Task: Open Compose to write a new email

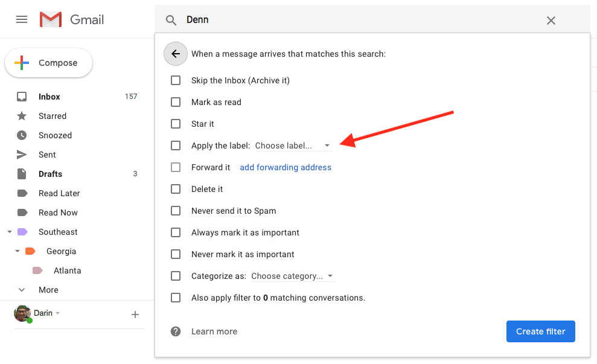Action: tap(48, 62)
